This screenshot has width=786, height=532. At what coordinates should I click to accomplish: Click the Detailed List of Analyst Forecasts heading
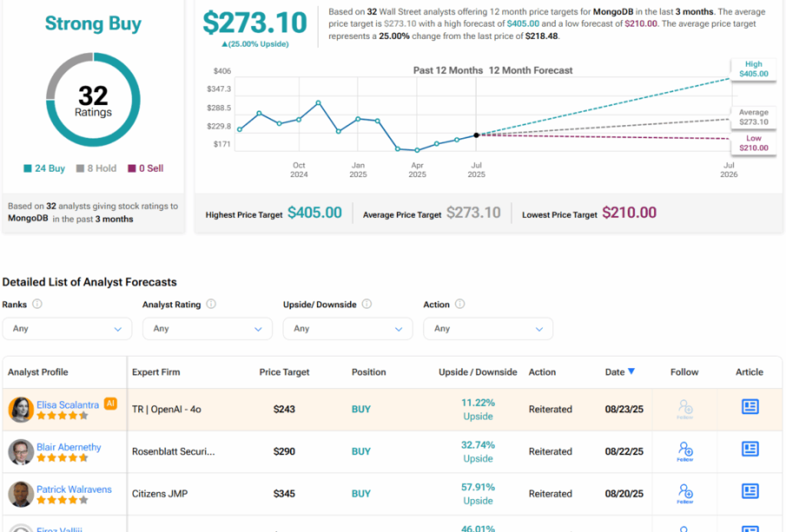[89, 282]
